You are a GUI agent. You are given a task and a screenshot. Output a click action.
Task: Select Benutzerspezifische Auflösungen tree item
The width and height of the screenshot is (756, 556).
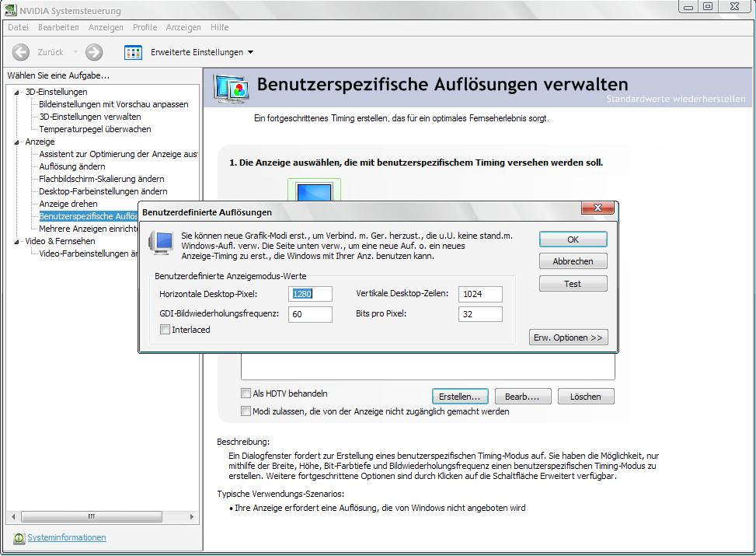tap(89, 216)
